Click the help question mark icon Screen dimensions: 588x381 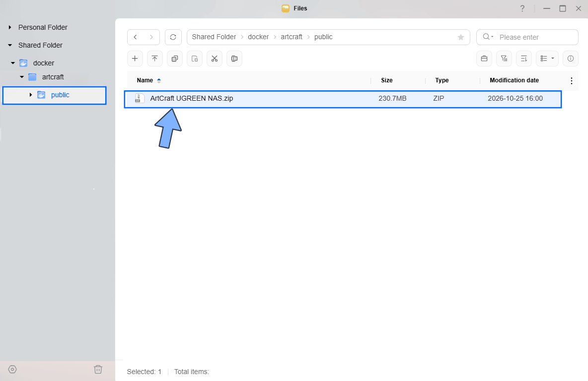pos(522,8)
